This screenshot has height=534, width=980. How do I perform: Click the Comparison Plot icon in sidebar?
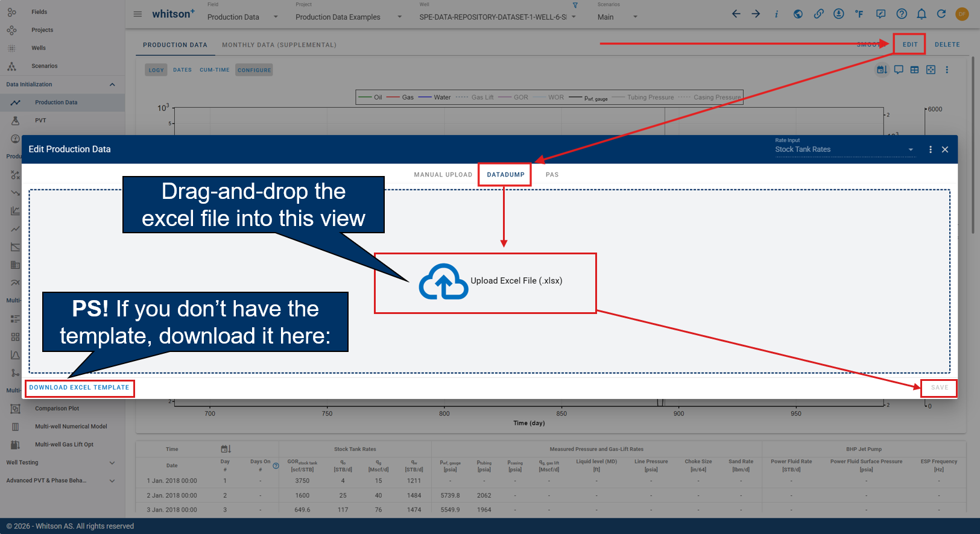[x=16, y=409]
